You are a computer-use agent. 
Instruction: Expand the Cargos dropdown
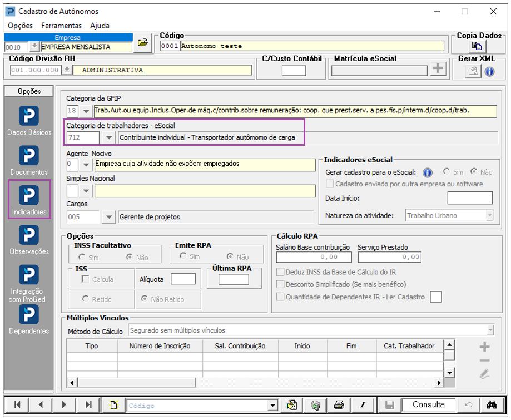tap(109, 217)
